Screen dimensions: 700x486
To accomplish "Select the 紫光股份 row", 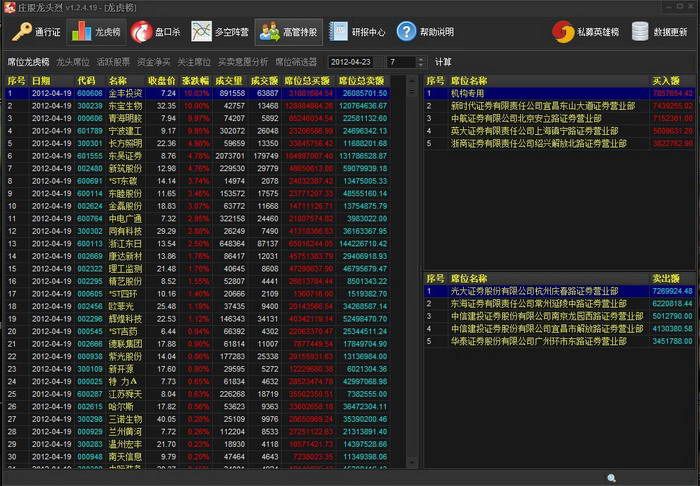I will [197, 357].
